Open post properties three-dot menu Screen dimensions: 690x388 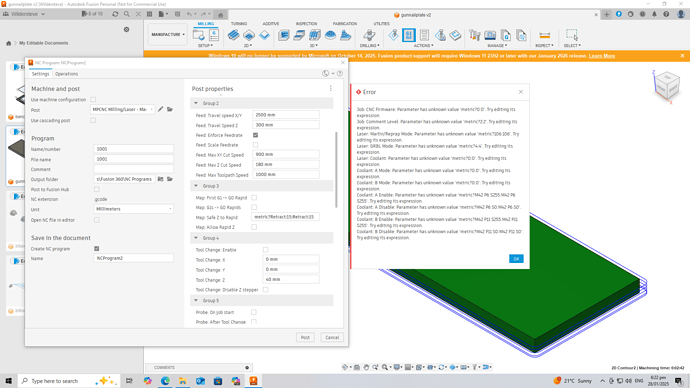(x=331, y=88)
